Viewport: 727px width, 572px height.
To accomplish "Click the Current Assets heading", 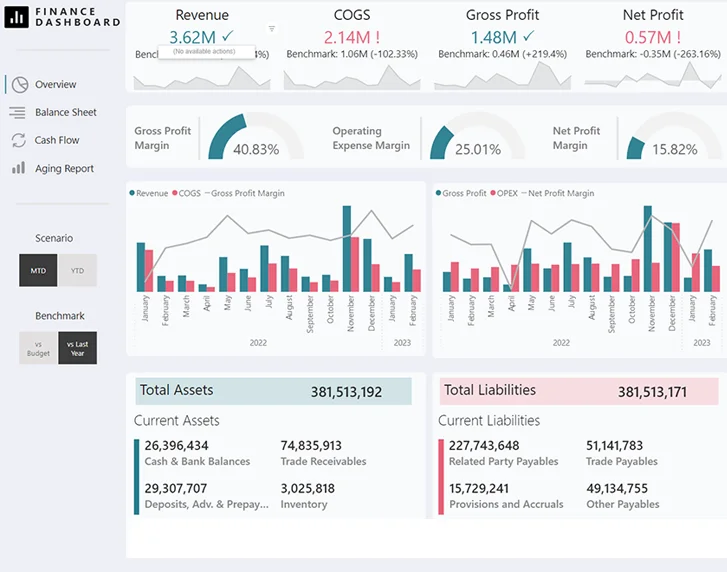I will [177, 420].
